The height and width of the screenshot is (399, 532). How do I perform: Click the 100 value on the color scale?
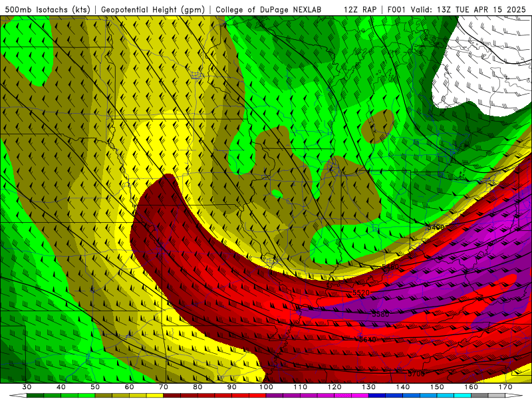click(x=267, y=387)
